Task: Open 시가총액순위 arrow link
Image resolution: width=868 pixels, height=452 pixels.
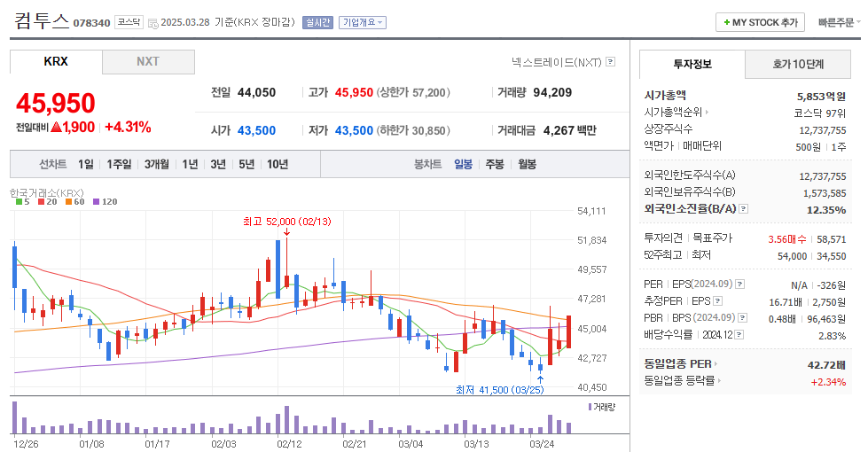Action: click(707, 113)
